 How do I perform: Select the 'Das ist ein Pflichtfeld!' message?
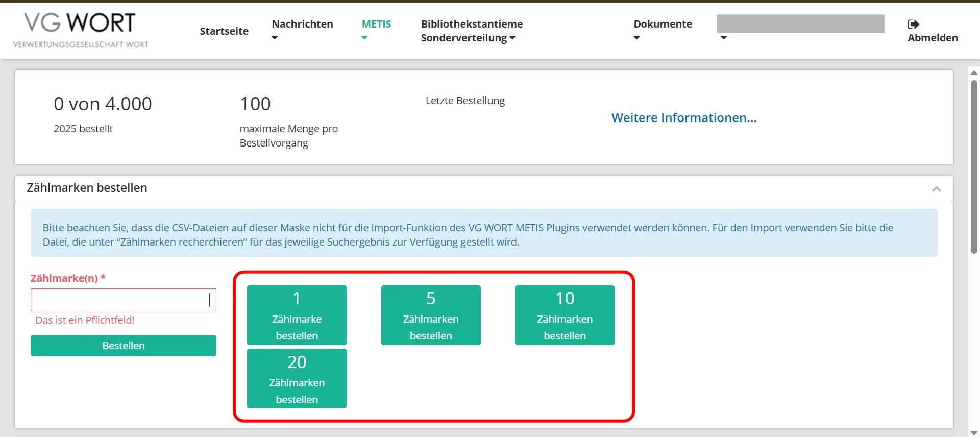(85, 320)
